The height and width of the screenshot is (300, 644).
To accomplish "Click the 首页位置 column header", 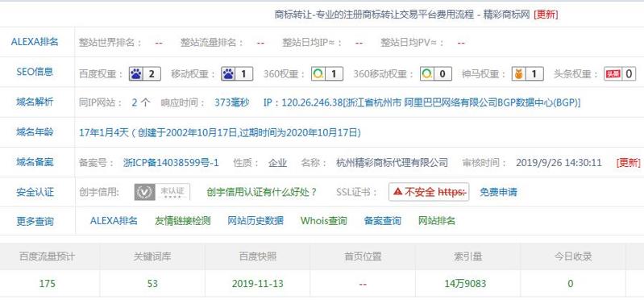I will click(x=363, y=256).
